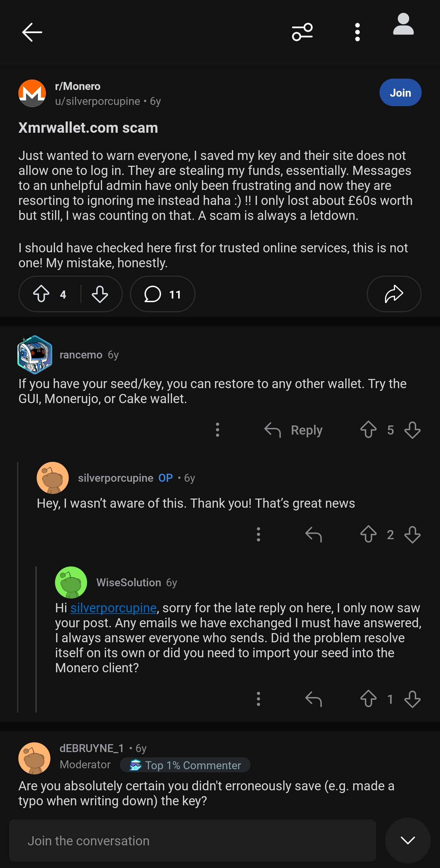Open more options on WiseSolution's comment

click(258, 699)
